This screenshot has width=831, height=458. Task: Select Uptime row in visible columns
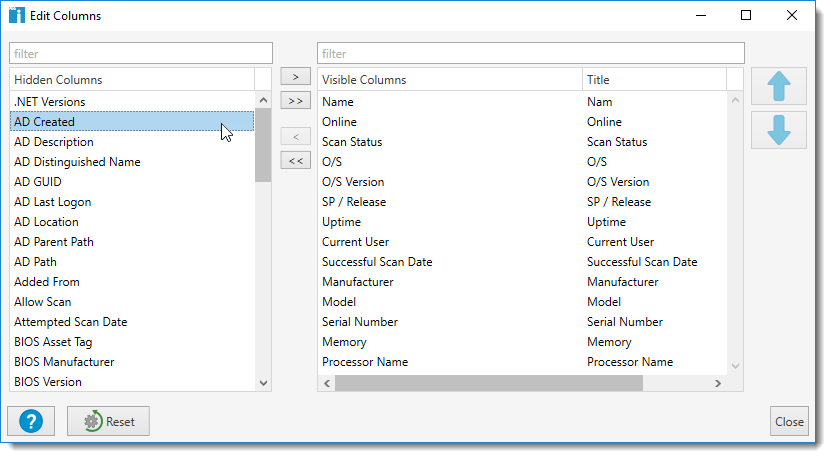(342, 222)
